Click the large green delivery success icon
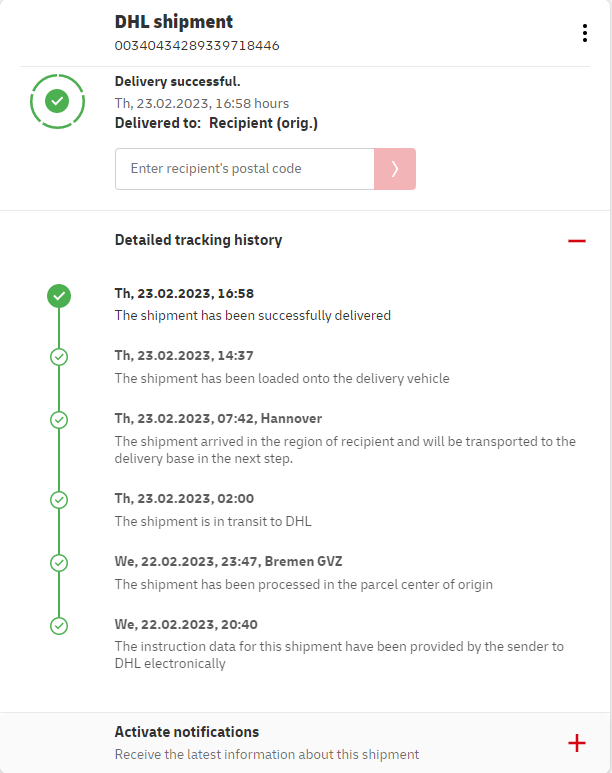This screenshot has width=612, height=773. tap(58, 101)
